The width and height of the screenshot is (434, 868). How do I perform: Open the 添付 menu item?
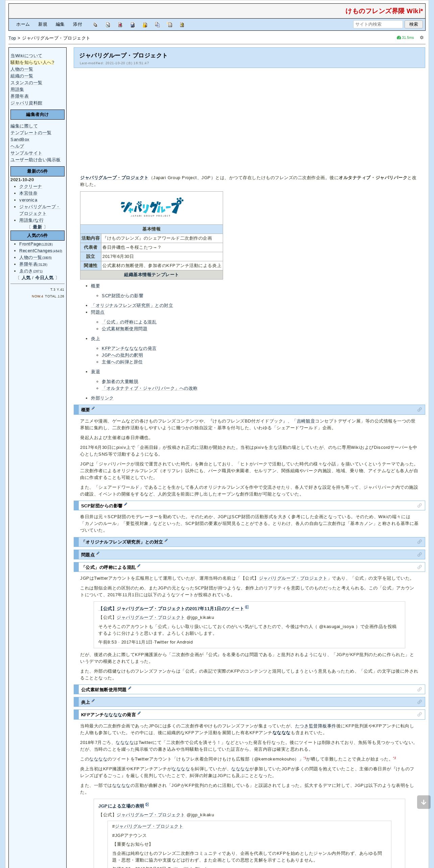point(77,24)
